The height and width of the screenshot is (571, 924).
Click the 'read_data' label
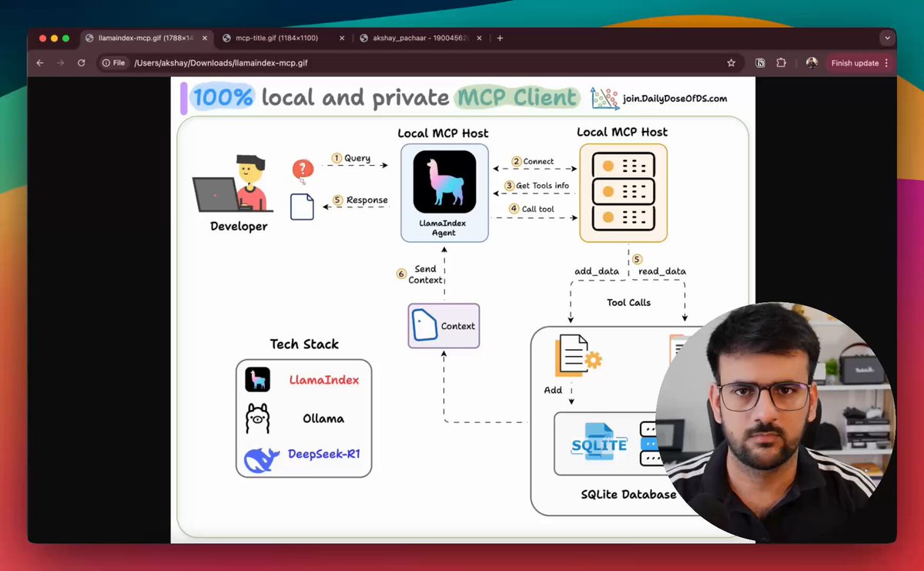pyautogui.click(x=662, y=271)
